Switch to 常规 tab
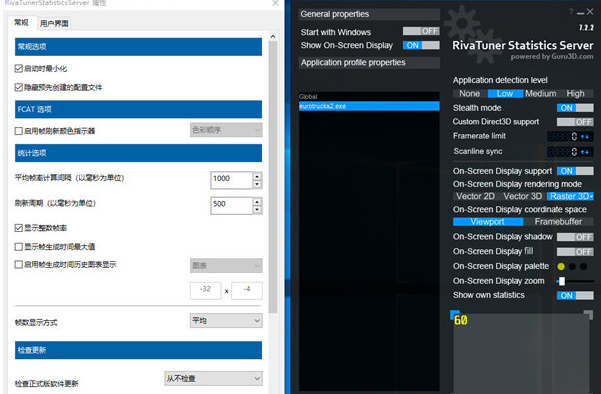 point(21,23)
